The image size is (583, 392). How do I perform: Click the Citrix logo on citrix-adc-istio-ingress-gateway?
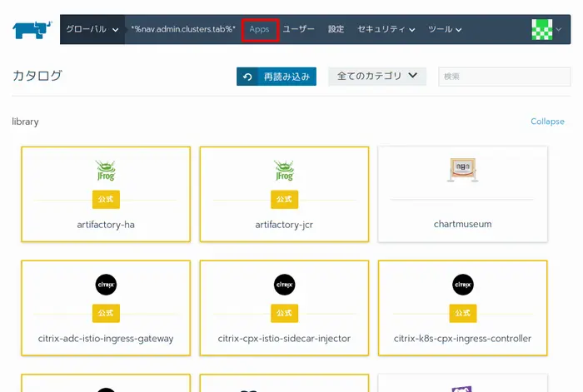pyautogui.click(x=106, y=285)
